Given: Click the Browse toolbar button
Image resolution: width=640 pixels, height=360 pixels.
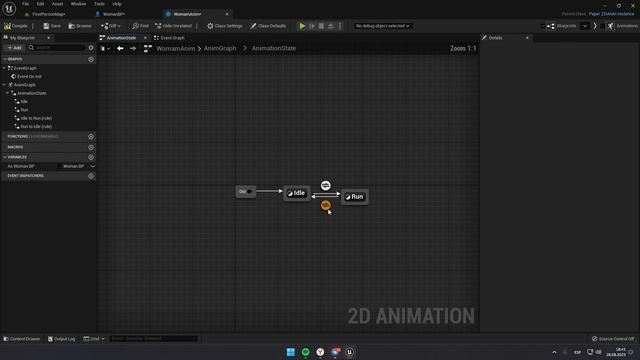Looking at the screenshot, I should pyautogui.click(x=80, y=26).
